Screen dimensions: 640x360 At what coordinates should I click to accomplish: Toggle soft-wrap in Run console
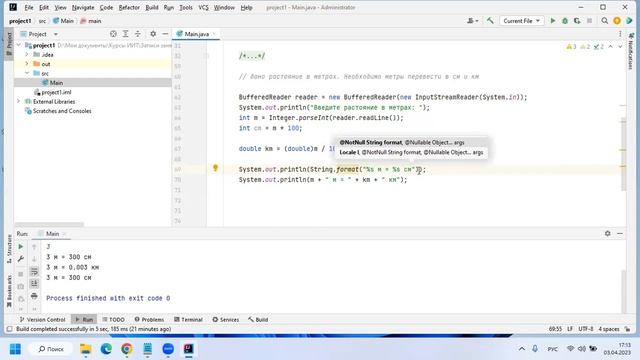pyautogui.click(x=34, y=271)
